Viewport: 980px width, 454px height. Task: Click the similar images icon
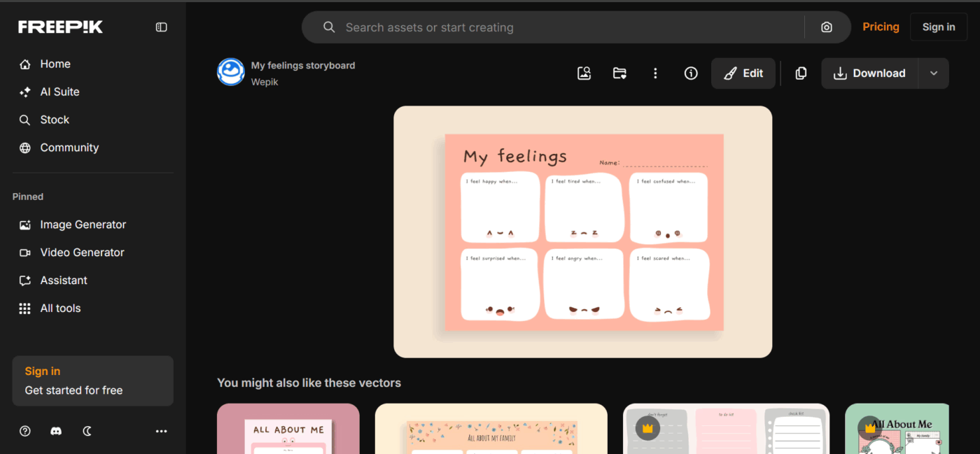coord(584,73)
